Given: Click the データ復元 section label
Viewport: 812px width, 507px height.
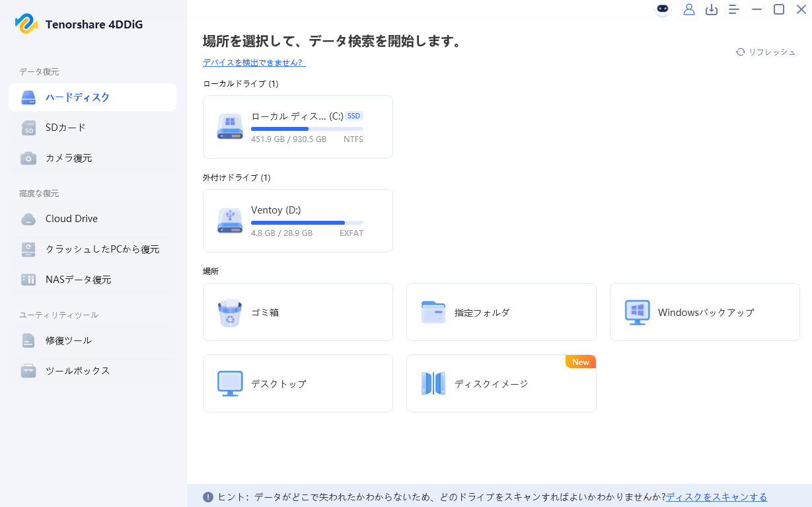Looking at the screenshot, I should [x=39, y=72].
